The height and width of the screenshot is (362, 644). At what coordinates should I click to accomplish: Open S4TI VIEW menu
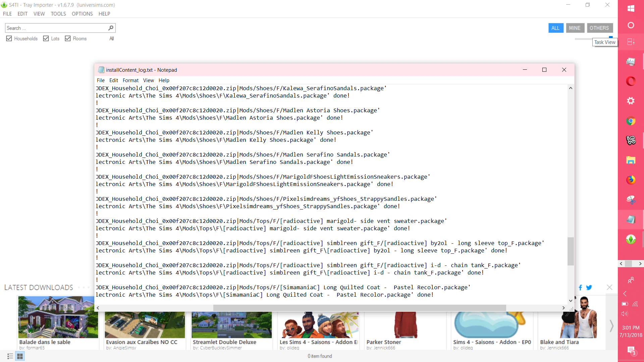(x=39, y=14)
